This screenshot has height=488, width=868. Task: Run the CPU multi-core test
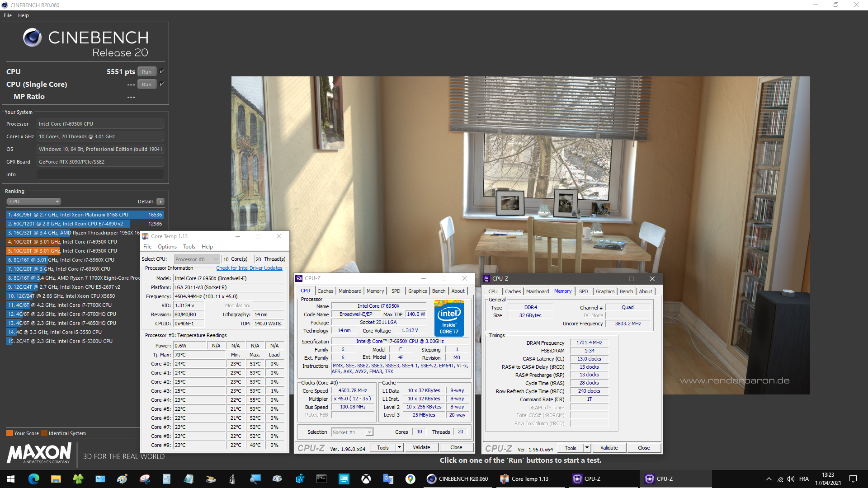pos(147,71)
